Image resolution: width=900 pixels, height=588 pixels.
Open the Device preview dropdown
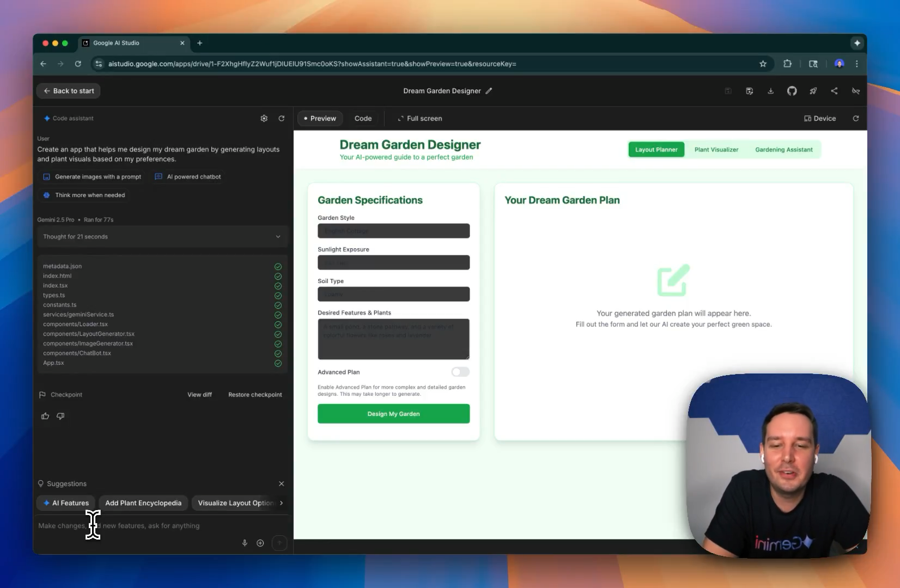point(820,118)
